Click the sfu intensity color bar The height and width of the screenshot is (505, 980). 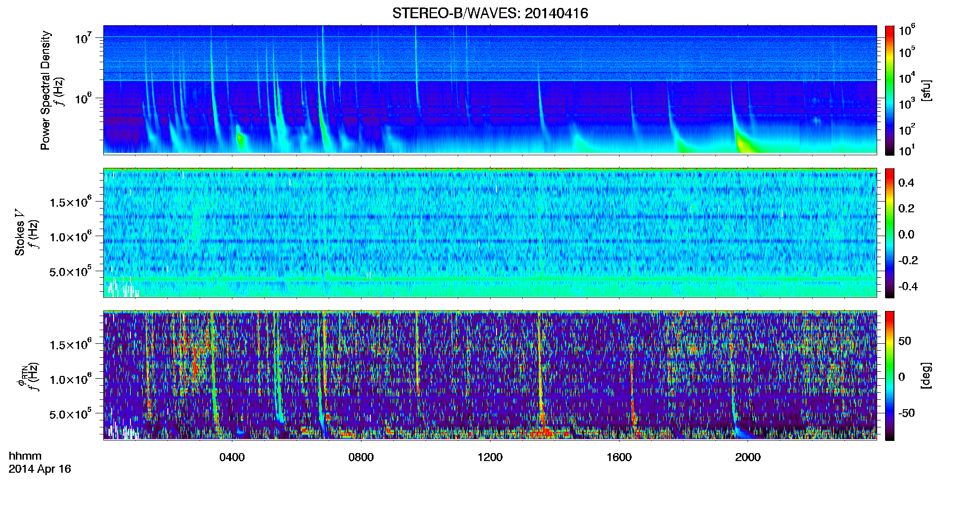[x=889, y=90]
